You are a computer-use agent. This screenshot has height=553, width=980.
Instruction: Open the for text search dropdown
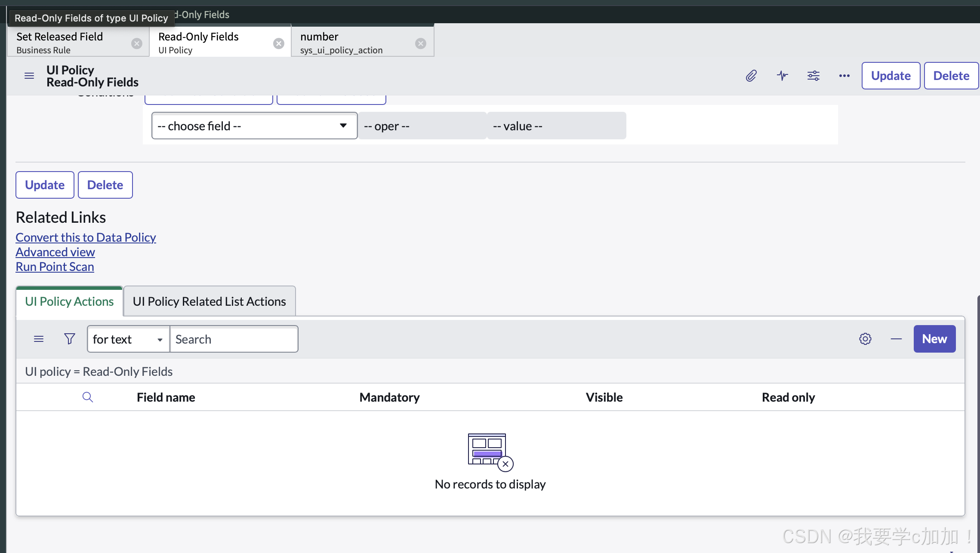128,339
